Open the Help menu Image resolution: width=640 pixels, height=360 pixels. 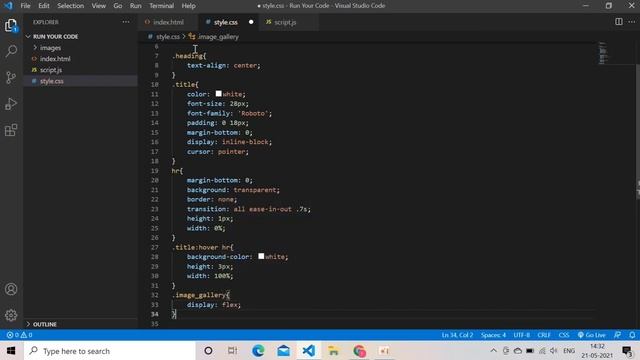[188, 6]
